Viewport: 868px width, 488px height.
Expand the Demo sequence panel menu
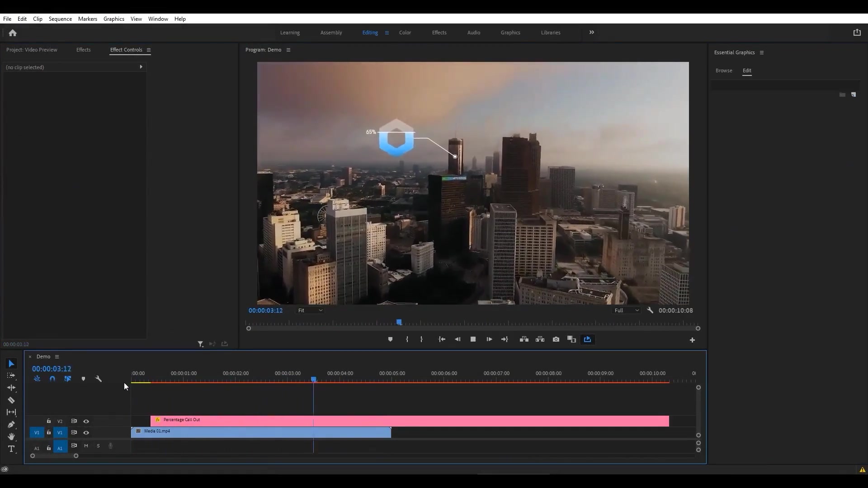tap(57, 357)
